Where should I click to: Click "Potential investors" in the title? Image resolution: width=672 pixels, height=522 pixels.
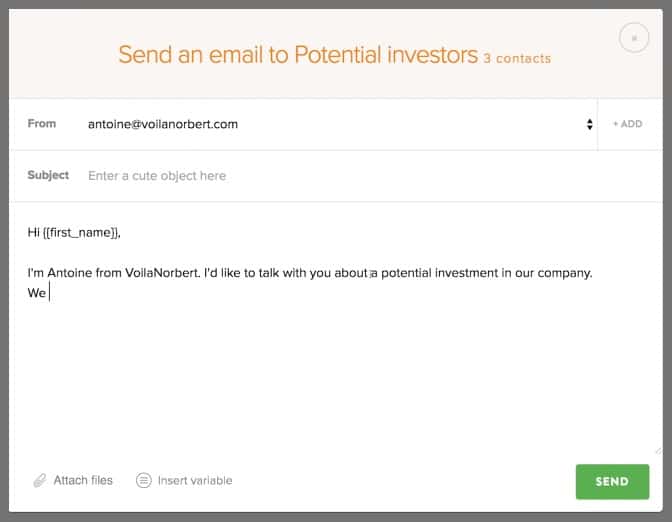click(x=386, y=55)
